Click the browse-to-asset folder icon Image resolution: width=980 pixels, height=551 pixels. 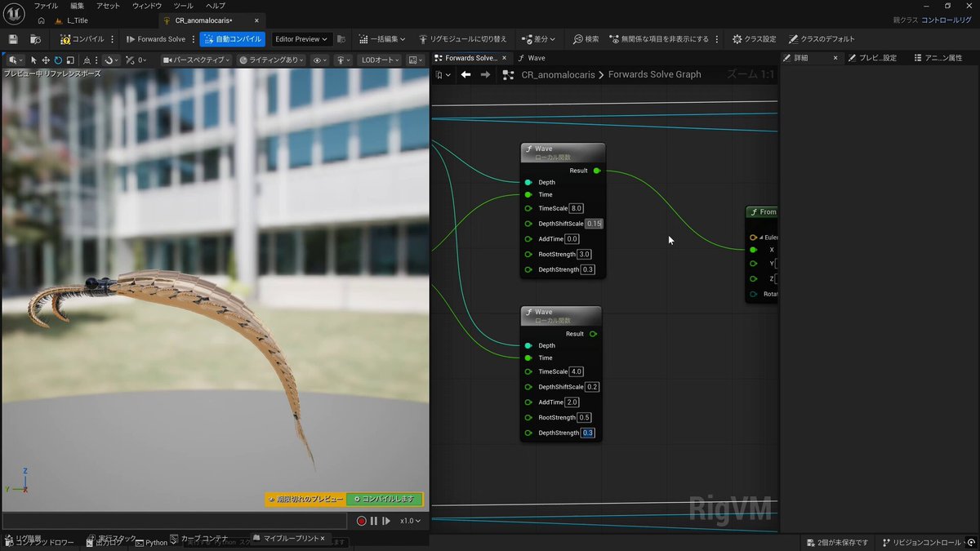[35, 39]
